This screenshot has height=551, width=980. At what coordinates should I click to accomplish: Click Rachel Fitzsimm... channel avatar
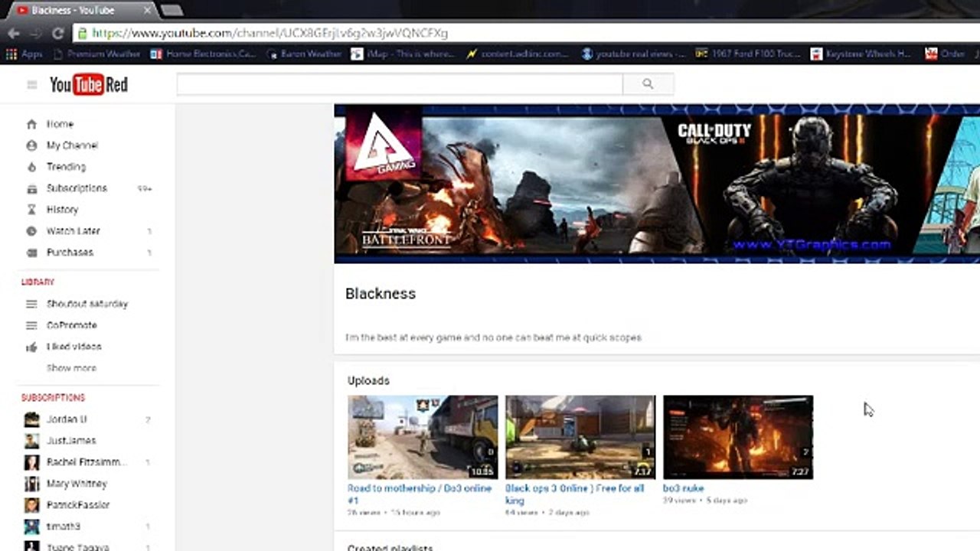click(31, 462)
